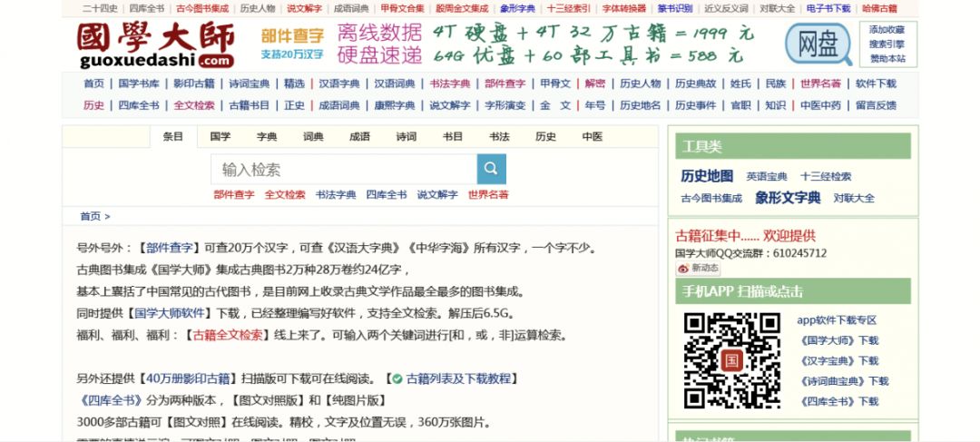Click the green check icon before 古籍列表及下载教程

397,378
